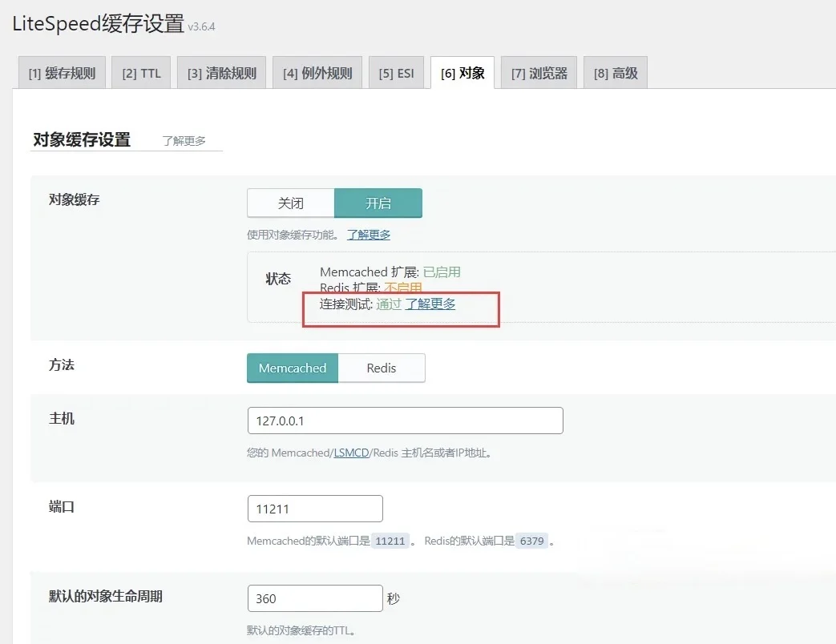Viewport: 836px width, 644px height.
Task: Focus the 主机 field containing 127.0.0.1
Action: coord(405,421)
